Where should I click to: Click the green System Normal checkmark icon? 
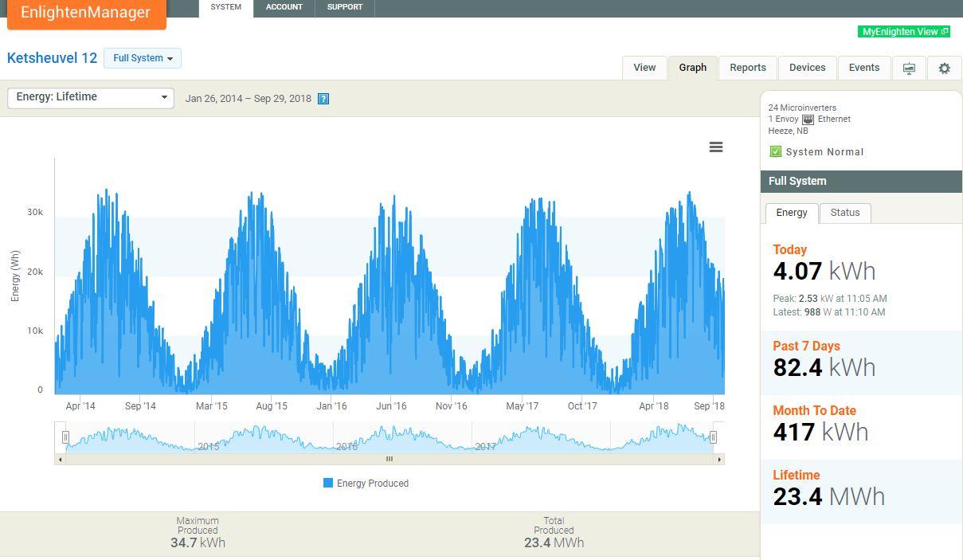click(775, 151)
